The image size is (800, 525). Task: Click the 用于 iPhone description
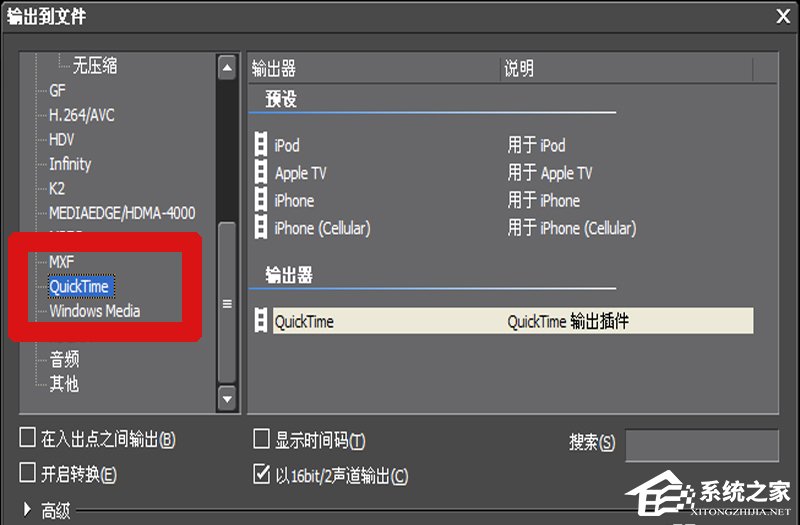[543, 200]
